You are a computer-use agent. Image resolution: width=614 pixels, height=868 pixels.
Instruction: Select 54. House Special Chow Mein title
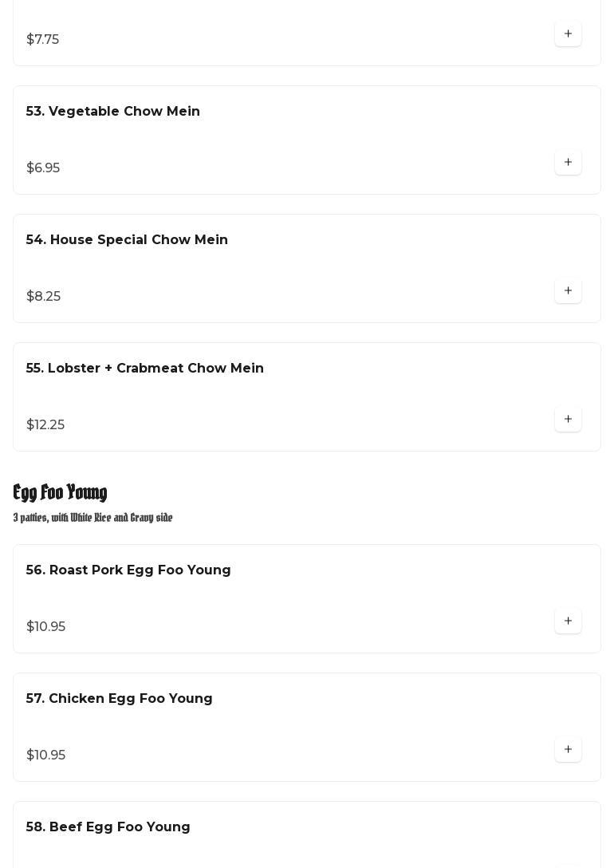pyautogui.click(x=127, y=240)
